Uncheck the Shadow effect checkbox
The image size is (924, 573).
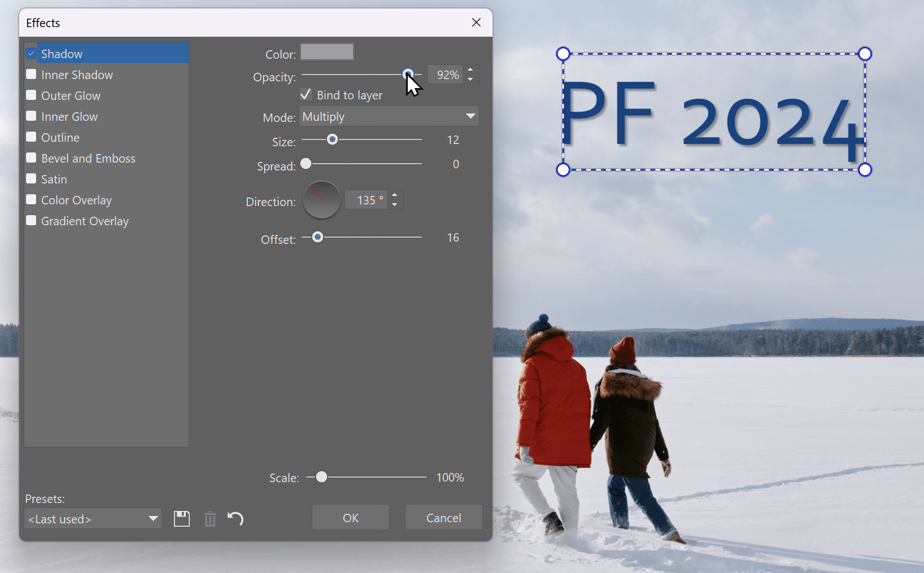32,54
